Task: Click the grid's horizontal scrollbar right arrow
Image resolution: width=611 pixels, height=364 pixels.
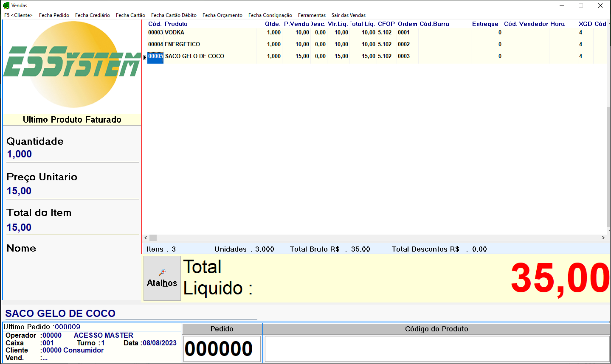Action: 603,238
